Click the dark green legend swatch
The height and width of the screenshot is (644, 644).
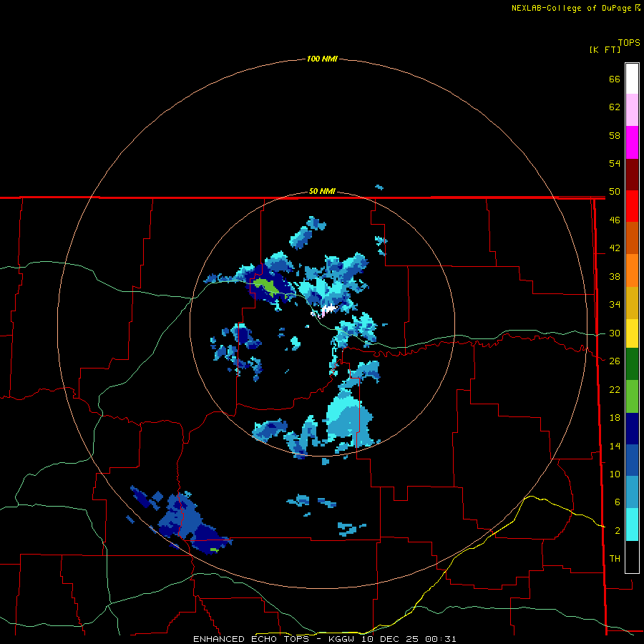coord(632,364)
